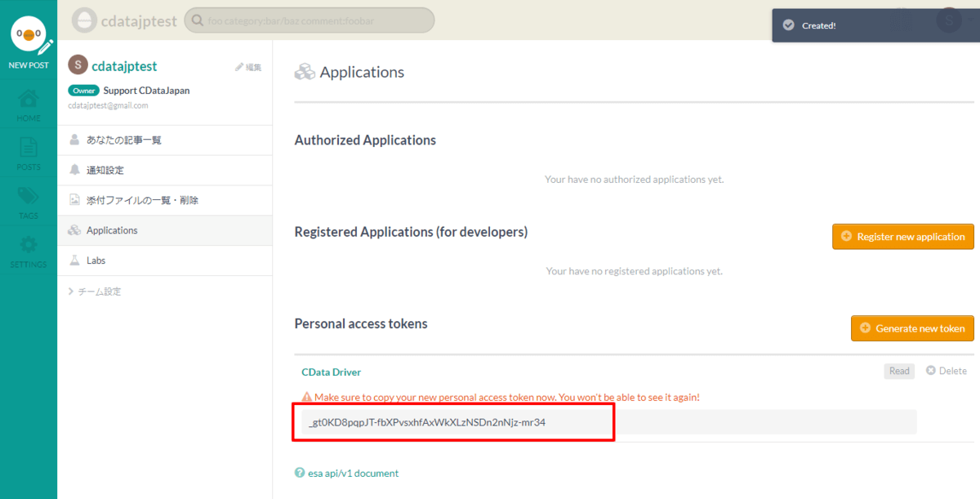Open 通知設定 notification settings
980x499 pixels.
click(x=105, y=171)
